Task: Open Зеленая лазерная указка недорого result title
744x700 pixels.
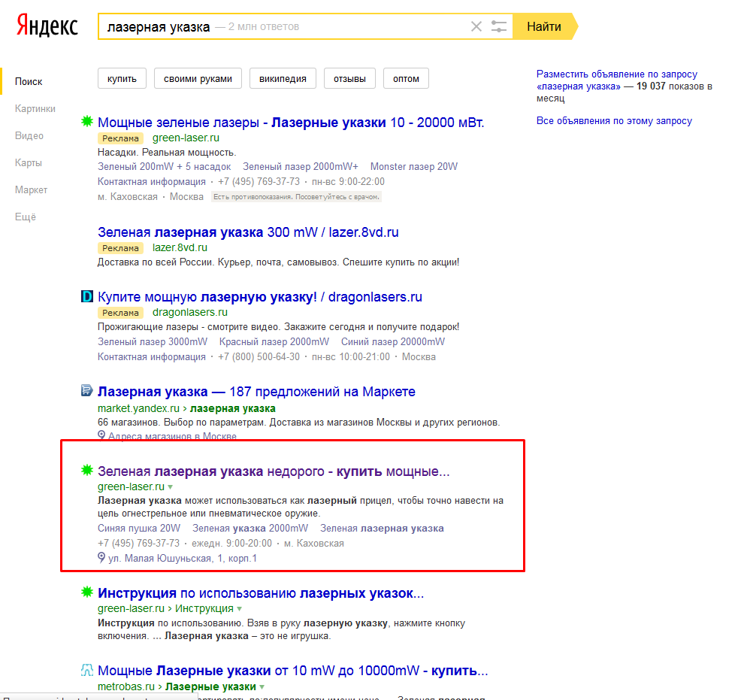Action: pyautogui.click(x=274, y=471)
